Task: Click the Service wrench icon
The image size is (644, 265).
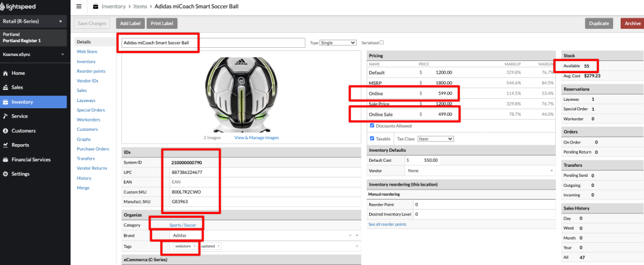Action: pos(5,116)
